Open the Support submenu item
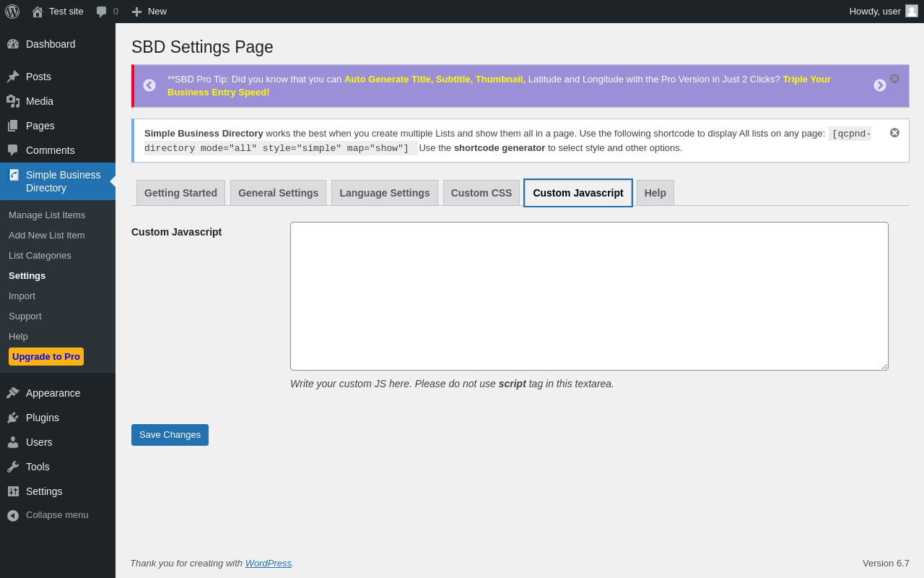Image resolution: width=924 pixels, height=578 pixels. [x=25, y=316]
